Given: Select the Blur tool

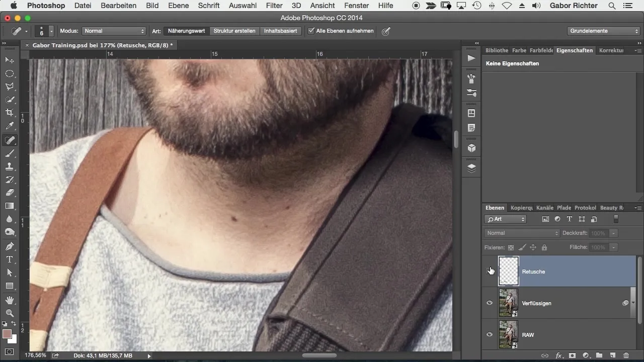Looking at the screenshot, I should pos(10,219).
